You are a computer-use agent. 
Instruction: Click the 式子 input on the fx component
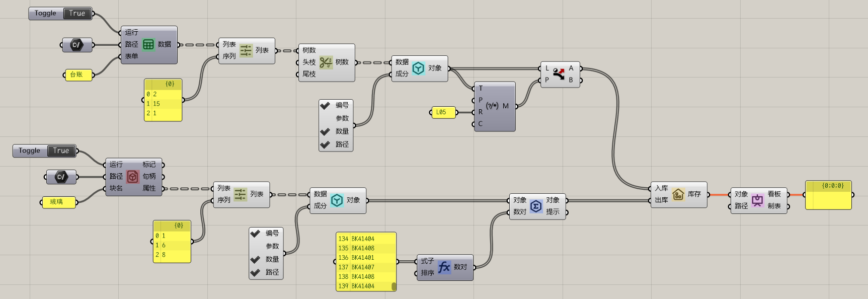pos(427,261)
